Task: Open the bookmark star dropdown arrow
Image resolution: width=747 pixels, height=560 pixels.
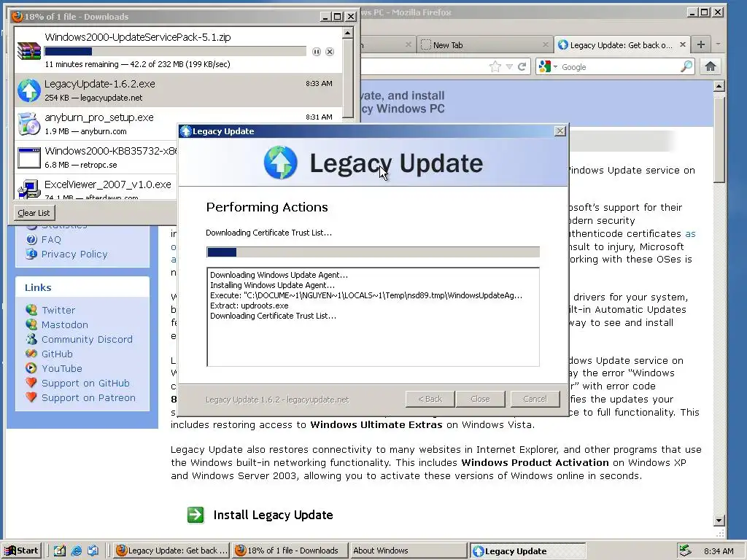Action: [x=509, y=66]
